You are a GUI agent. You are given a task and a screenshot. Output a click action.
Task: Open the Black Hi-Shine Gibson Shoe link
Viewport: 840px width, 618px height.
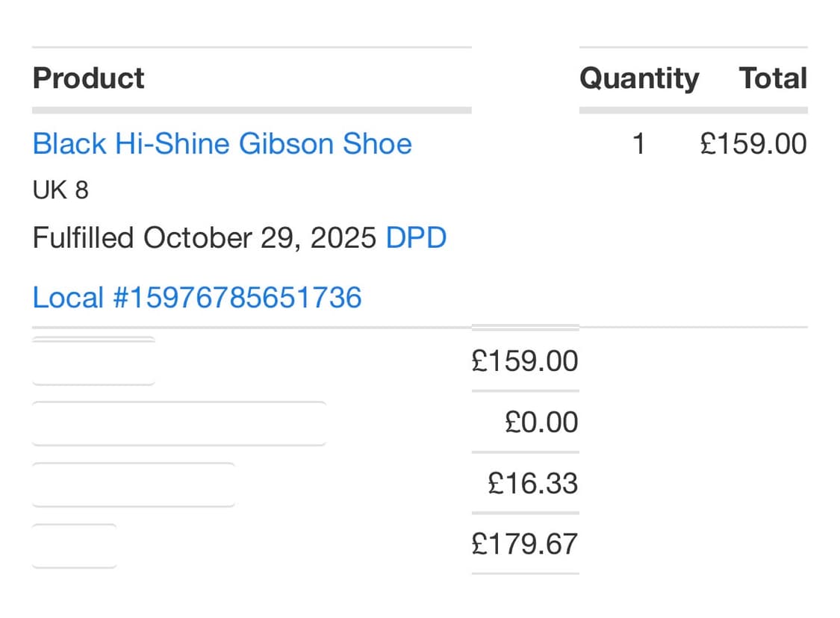pos(222,143)
